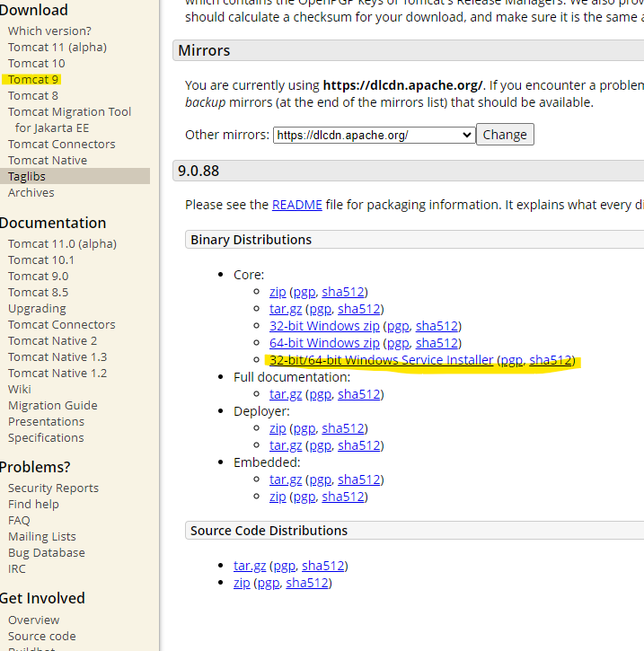This screenshot has width=644, height=651.
Task: Download Full documentation tar.gz
Action: coord(286,394)
